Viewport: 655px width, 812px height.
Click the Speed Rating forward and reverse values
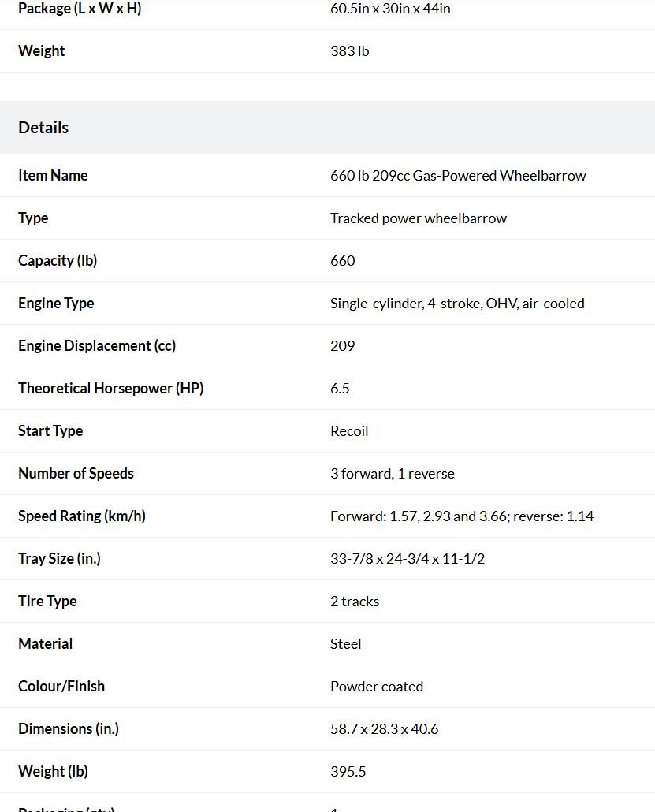point(462,516)
